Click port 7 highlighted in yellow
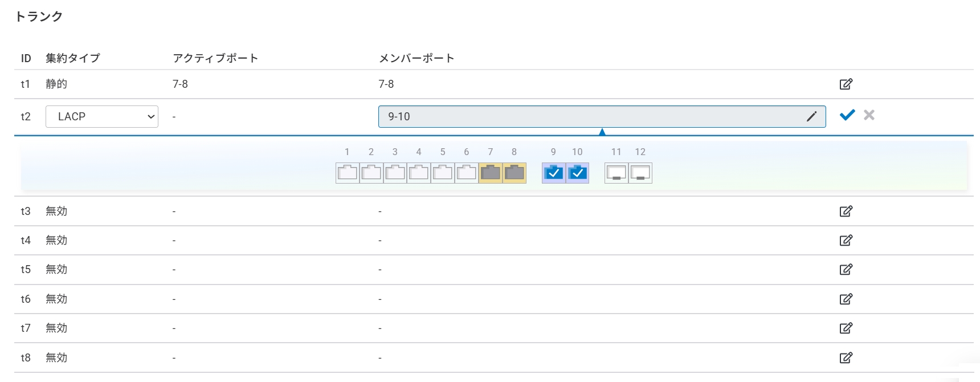 [x=491, y=173]
